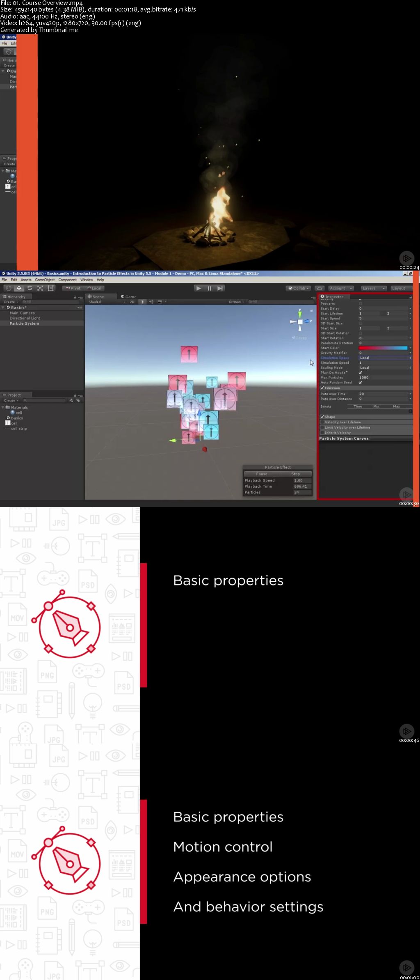Image resolution: width=420 pixels, height=980 pixels.
Task: Open the Scaling Mode dropdown
Action: point(385,368)
